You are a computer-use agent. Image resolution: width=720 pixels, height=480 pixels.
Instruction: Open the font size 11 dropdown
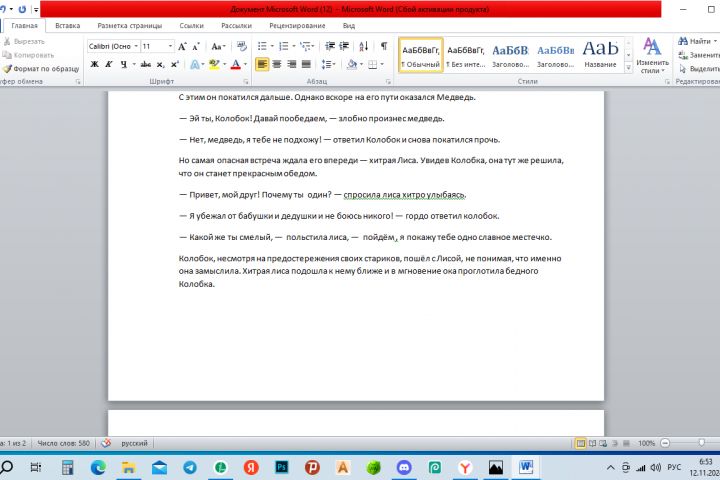pyautogui.click(x=170, y=46)
